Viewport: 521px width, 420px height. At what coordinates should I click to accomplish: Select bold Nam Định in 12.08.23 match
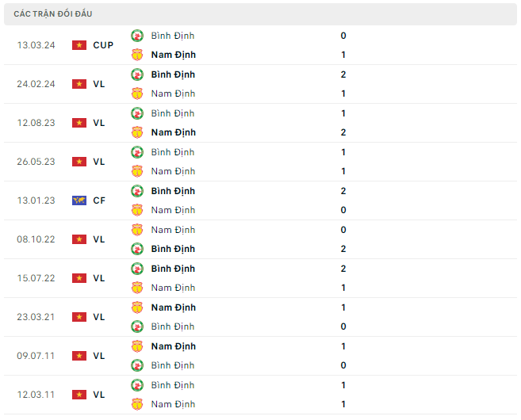pos(173,132)
